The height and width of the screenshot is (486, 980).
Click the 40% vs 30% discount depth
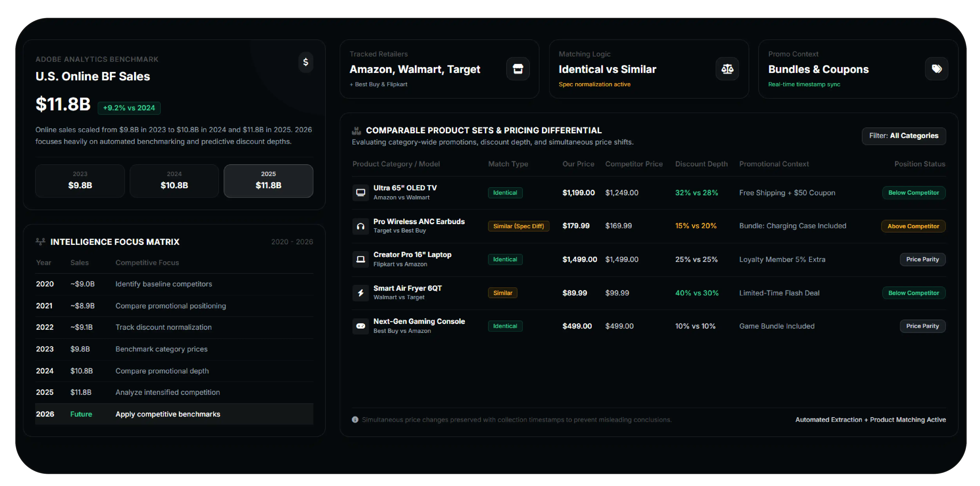click(697, 293)
